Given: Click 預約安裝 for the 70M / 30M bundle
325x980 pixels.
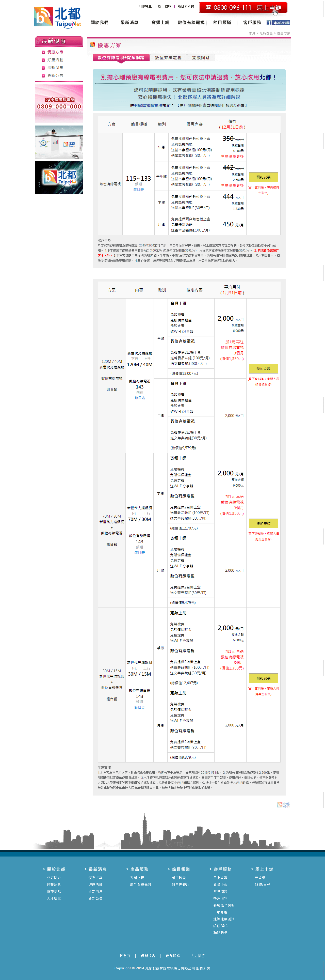Looking at the screenshot, I should [x=263, y=523].
